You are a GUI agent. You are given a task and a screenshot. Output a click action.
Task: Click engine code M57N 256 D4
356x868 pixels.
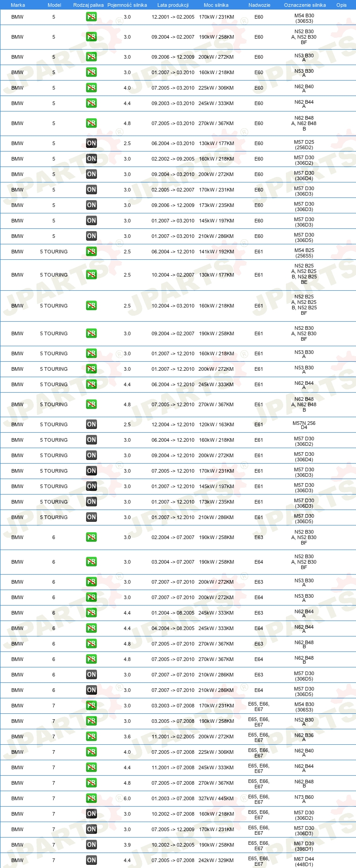[x=304, y=425]
